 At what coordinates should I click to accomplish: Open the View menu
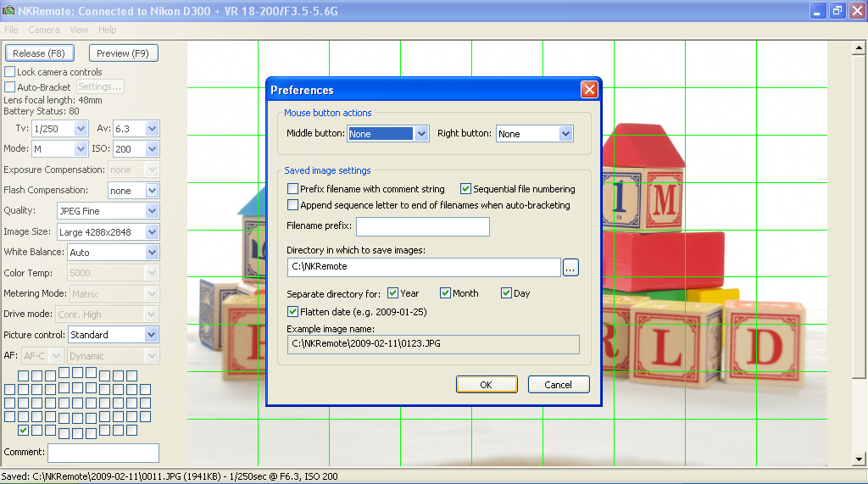click(79, 30)
